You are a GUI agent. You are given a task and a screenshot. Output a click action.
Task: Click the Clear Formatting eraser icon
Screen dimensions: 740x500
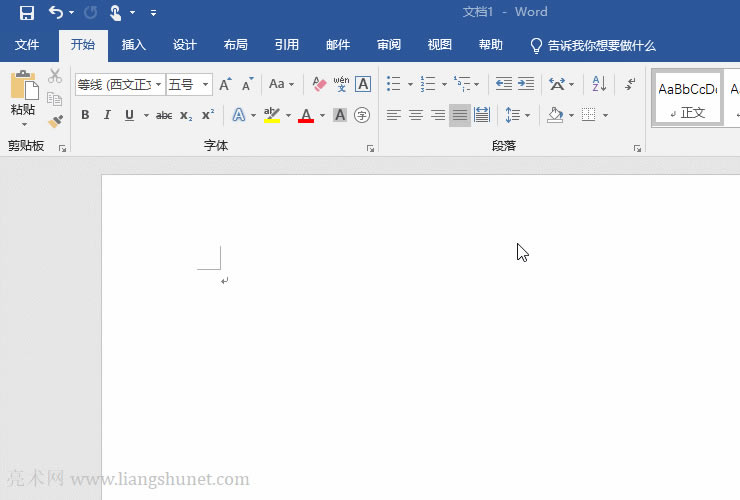320,84
